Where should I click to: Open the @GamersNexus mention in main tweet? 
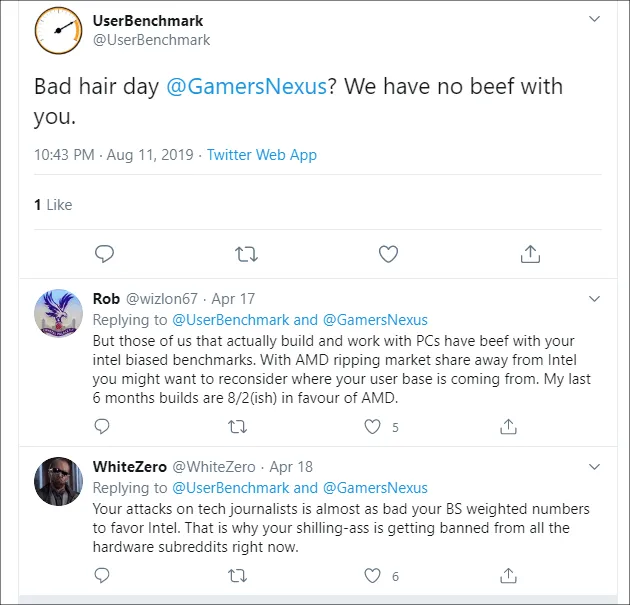click(x=246, y=87)
